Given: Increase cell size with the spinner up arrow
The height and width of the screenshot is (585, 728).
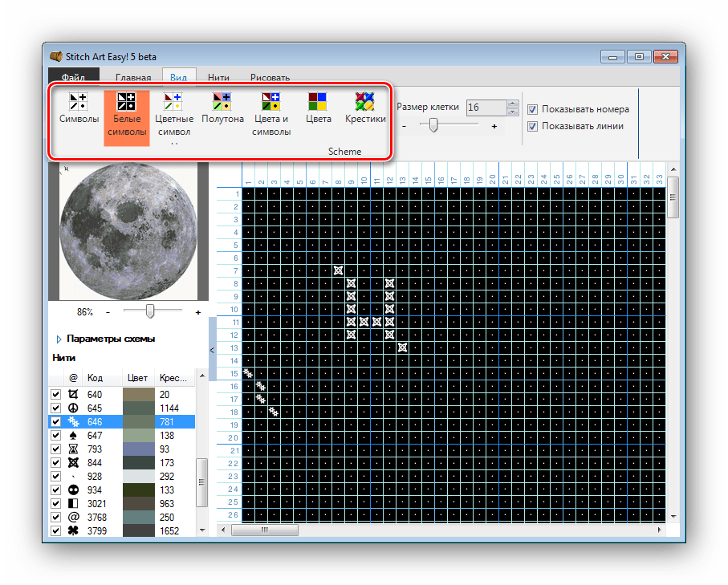Looking at the screenshot, I should [513, 104].
